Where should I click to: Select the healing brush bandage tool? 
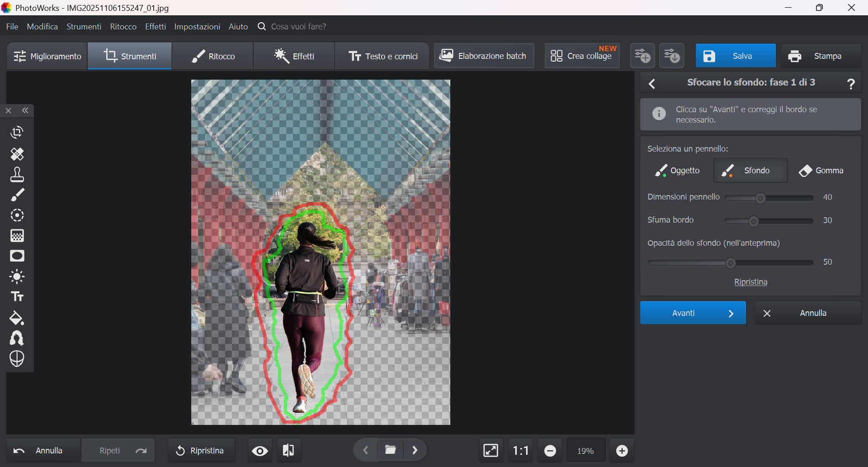coord(17,154)
